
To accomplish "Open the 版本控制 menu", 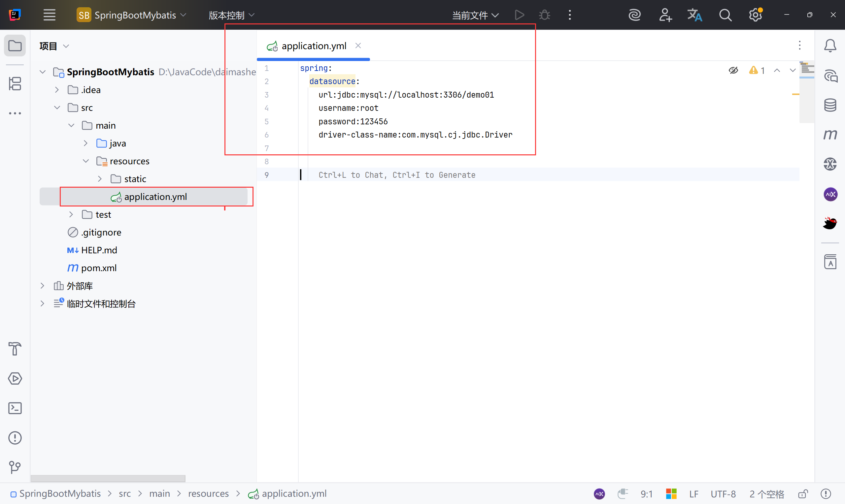I will 231,15.
